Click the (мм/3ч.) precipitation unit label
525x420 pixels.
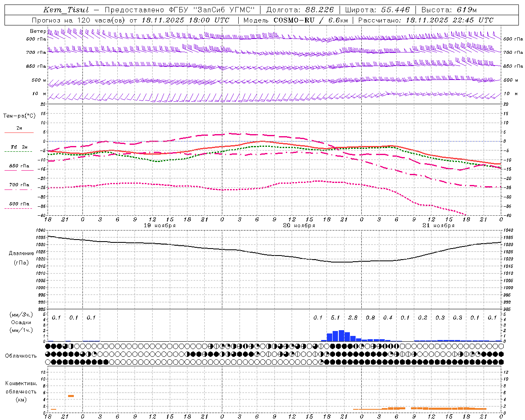pyautogui.click(x=21, y=315)
